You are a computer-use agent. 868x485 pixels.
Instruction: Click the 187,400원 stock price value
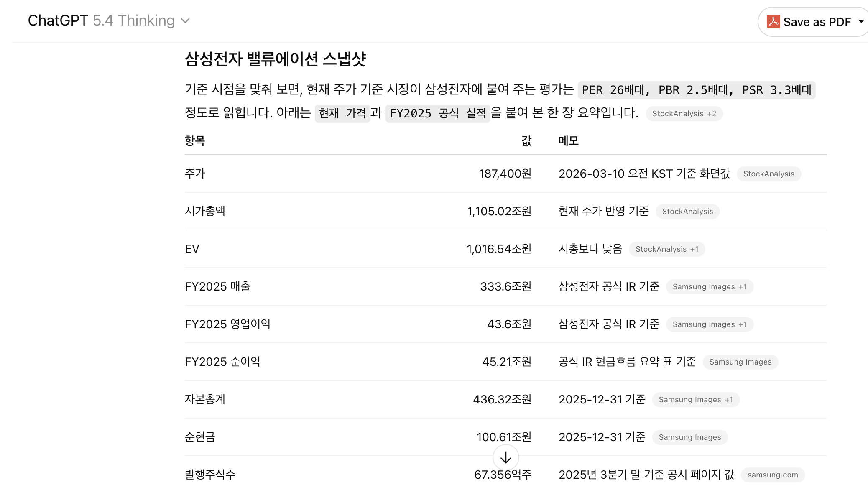(505, 174)
